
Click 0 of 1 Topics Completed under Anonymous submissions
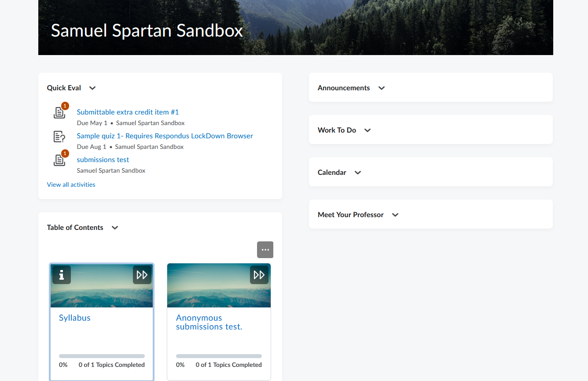tap(229, 365)
